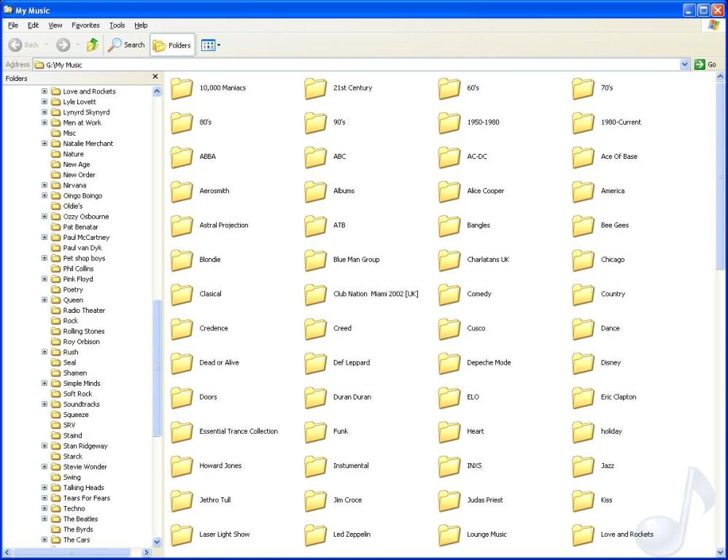Open the Search toolbar button
This screenshot has height=560, width=728.
coord(126,45)
